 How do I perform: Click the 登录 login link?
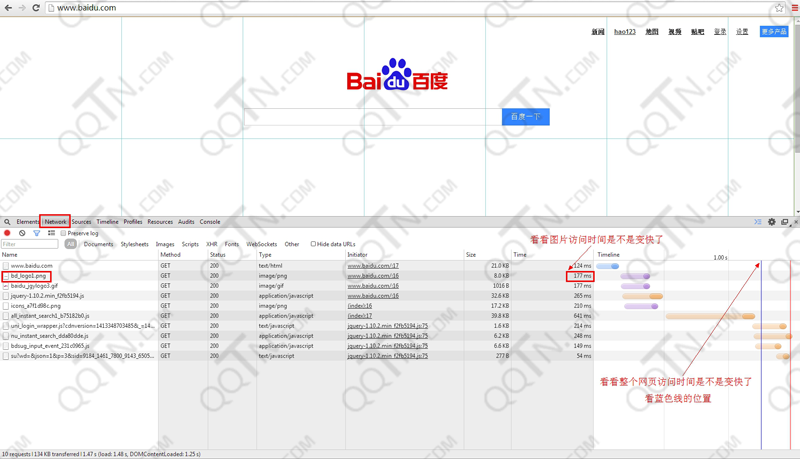pyautogui.click(x=720, y=32)
